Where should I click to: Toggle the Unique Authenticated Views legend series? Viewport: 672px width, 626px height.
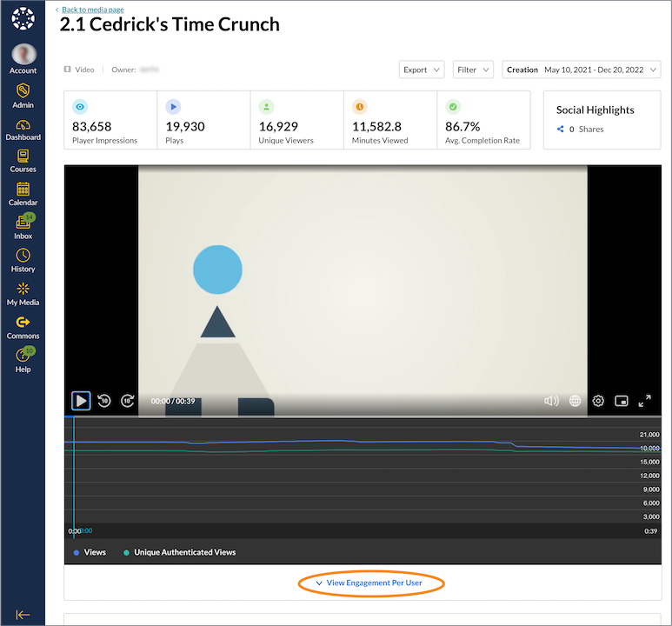180,552
